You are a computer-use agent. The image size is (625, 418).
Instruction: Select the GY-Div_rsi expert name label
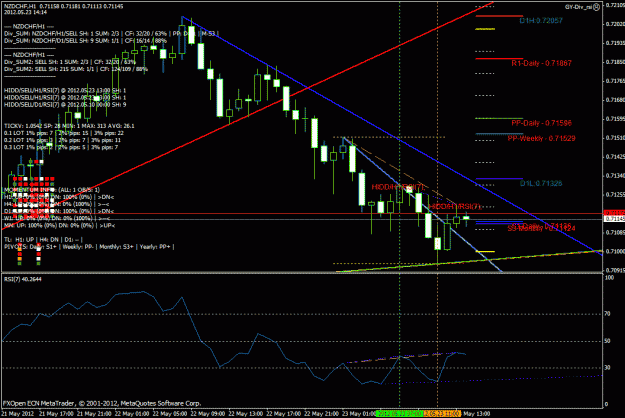coord(579,7)
